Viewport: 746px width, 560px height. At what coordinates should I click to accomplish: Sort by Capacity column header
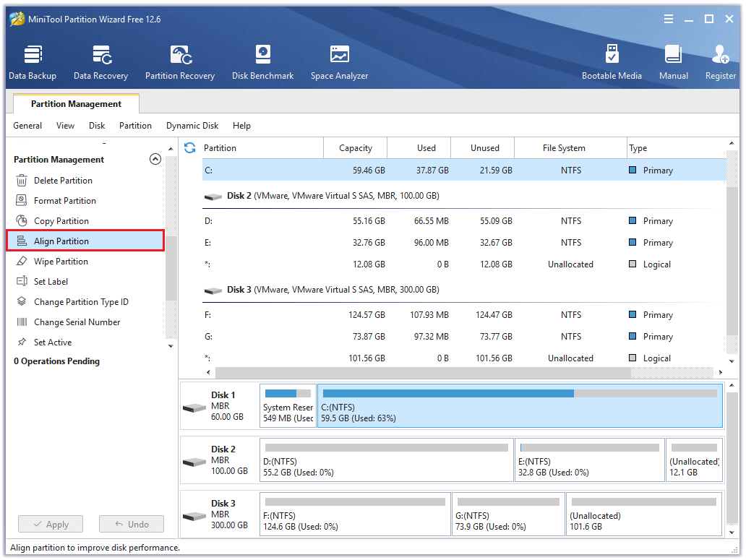click(x=356, y=148)
